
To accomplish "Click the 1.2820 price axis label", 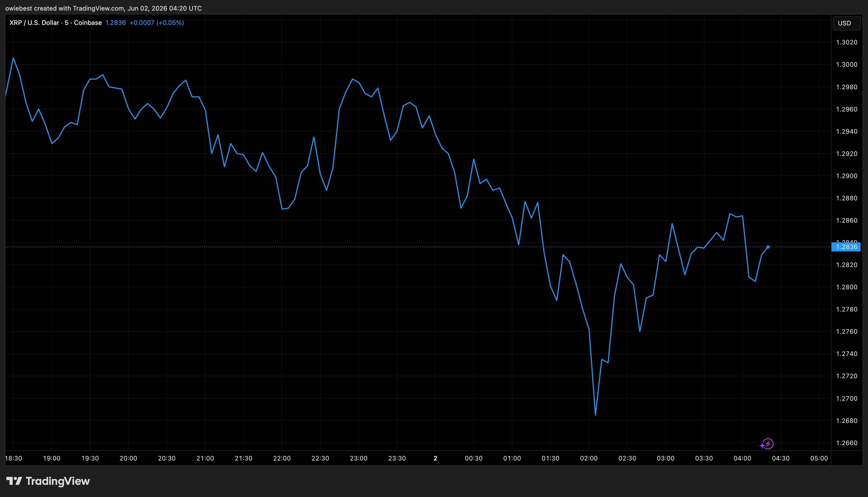I will pyautogui.click(x=847, y=265).
